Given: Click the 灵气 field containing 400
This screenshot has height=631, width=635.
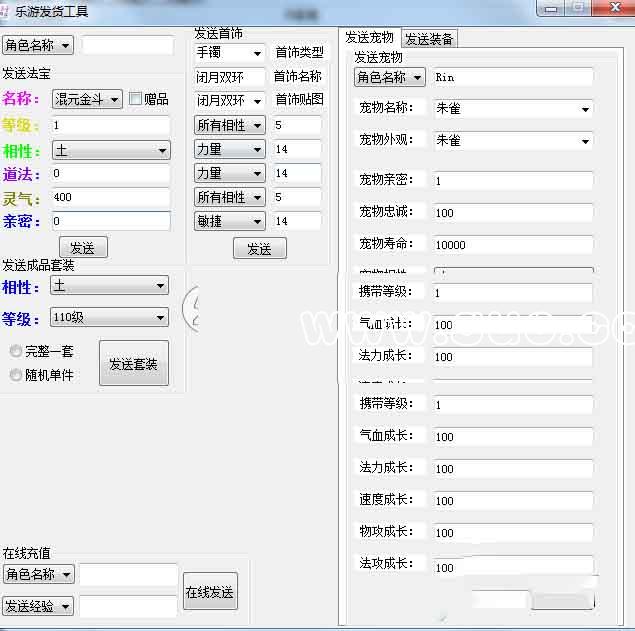Looking at the screenshot, I should click(110, 198).
